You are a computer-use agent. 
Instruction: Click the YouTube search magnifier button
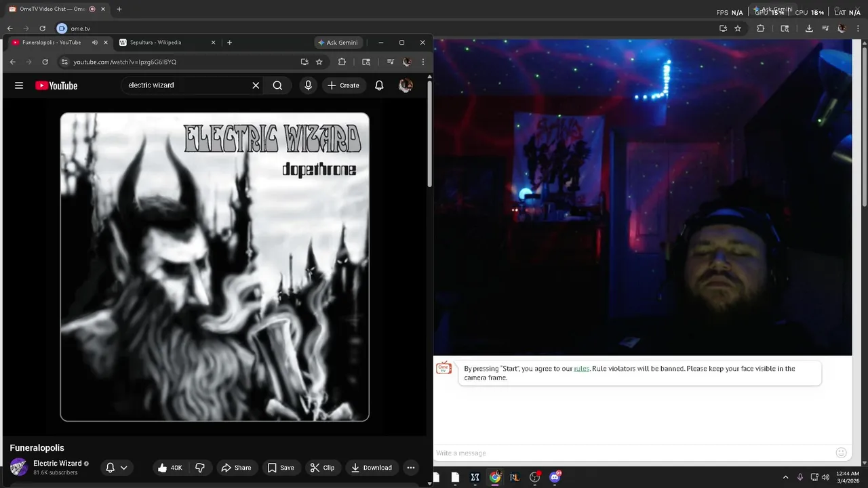[277, 85]
